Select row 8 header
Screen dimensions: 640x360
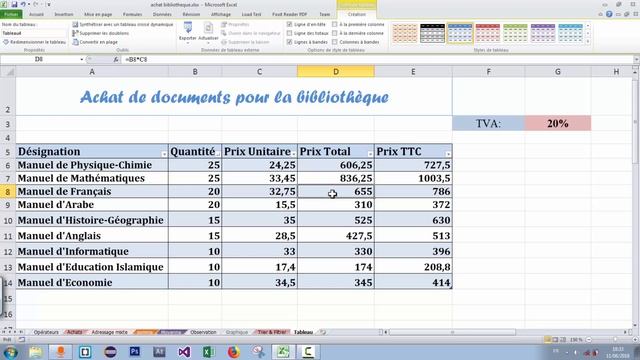[8, 191]
